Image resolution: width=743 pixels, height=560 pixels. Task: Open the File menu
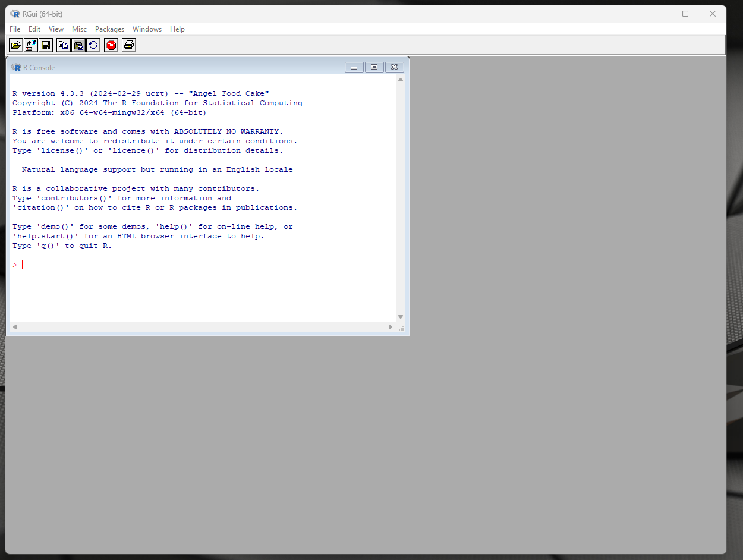14,29
